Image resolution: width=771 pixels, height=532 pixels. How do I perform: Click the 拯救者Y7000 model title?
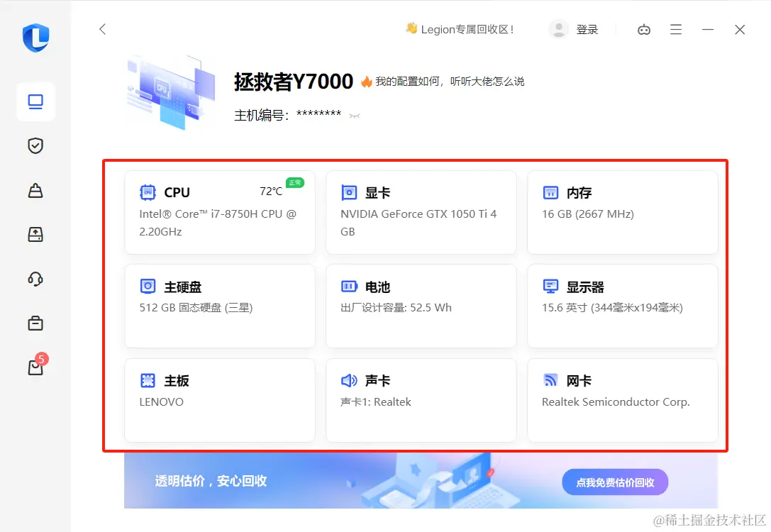294,82
